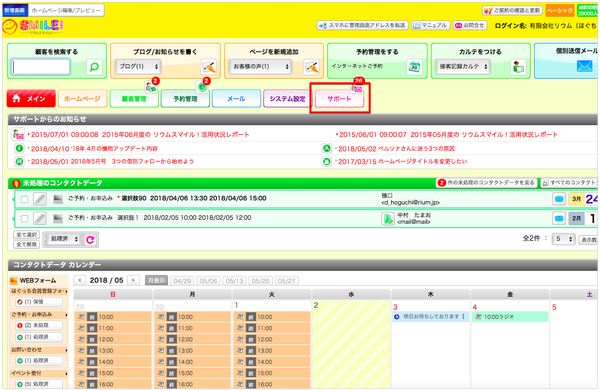Click mail icon in 中村 たまお row
The height and width of the screenshot is (391, 600).
click(x=559, y=218)
